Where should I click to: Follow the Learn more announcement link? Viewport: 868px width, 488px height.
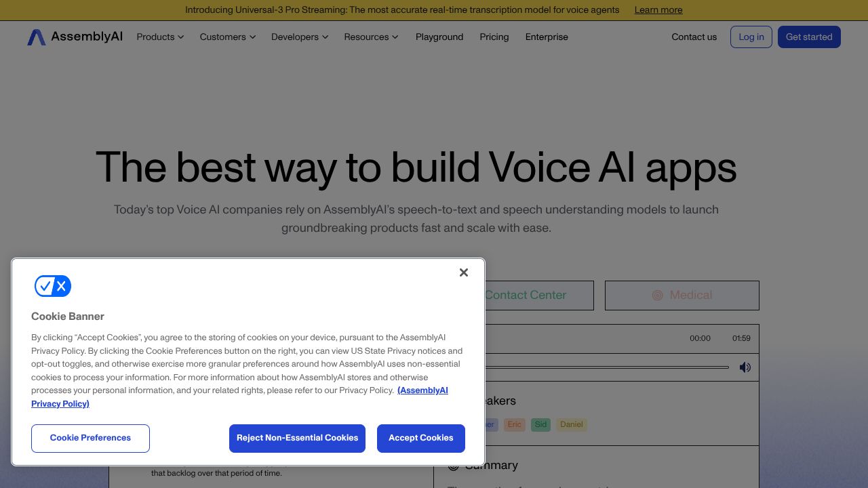(x=658, y=10)
